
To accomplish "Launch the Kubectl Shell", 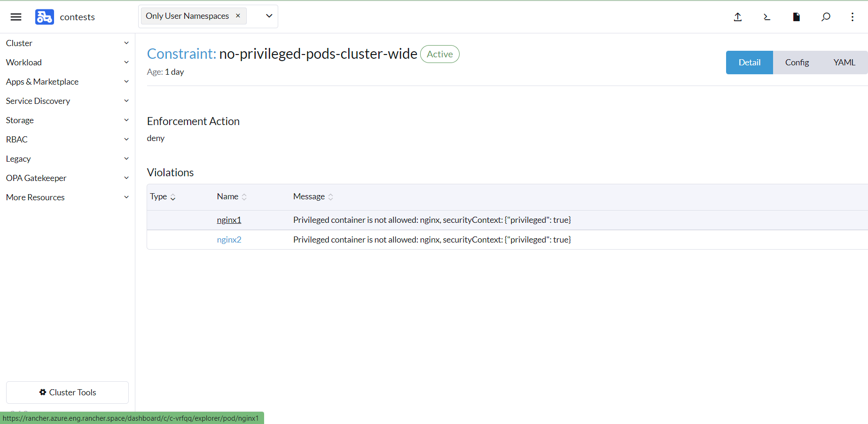I will 767,17.
